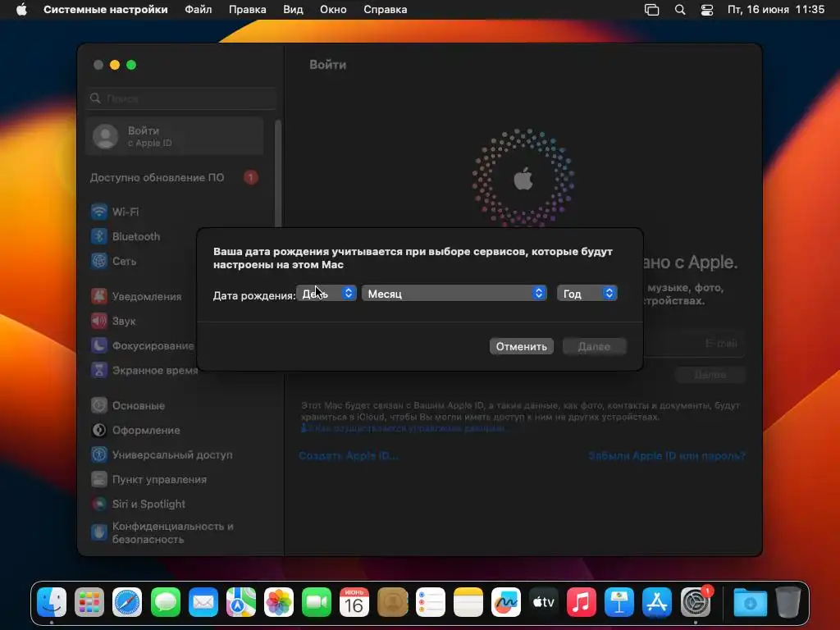This screenshot has height=630, width=840.
Task: Select Экранное время in sidebar
Action: click(143, 370)
